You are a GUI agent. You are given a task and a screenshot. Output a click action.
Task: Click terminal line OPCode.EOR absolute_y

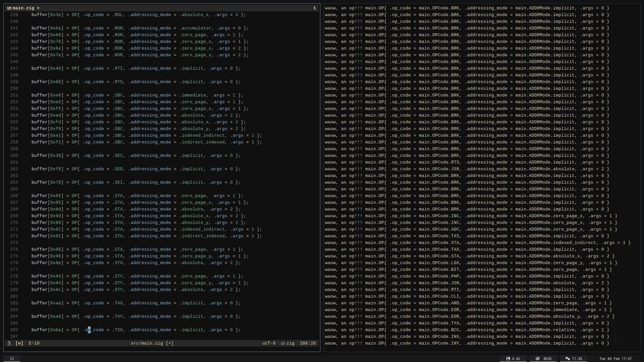(470, 316)
